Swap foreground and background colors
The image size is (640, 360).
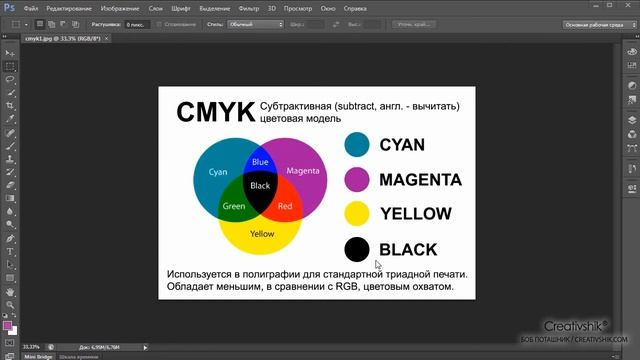(x=14, y=316)
